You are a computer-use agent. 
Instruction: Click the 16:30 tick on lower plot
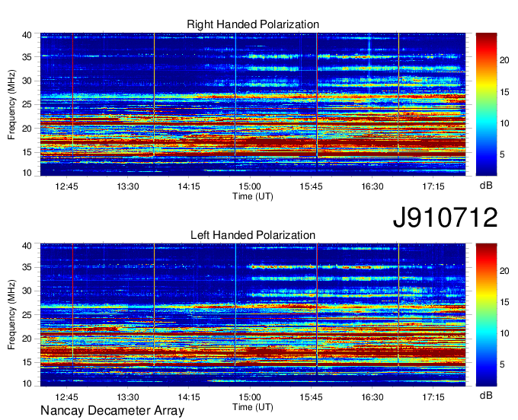point(373,397)
